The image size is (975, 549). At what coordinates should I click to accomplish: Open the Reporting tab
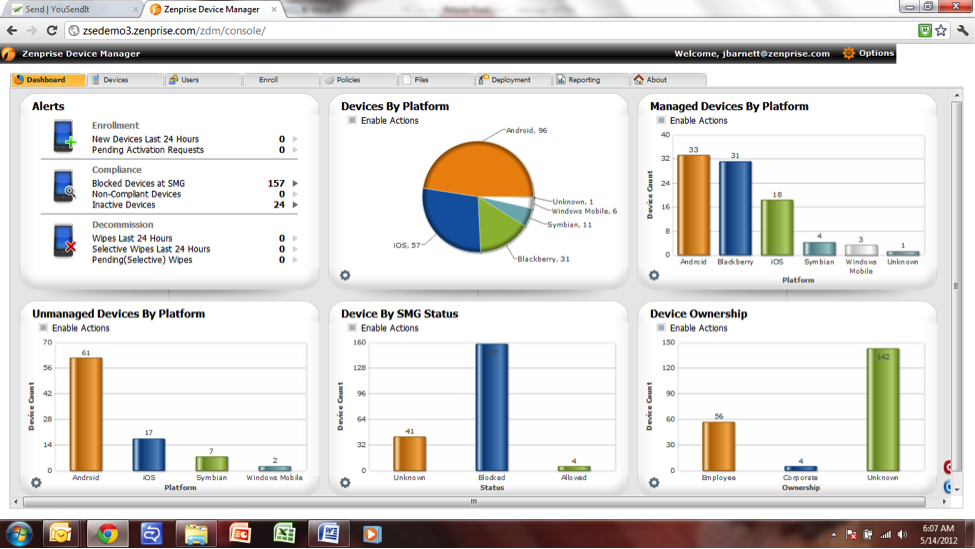tap(583, 80)
